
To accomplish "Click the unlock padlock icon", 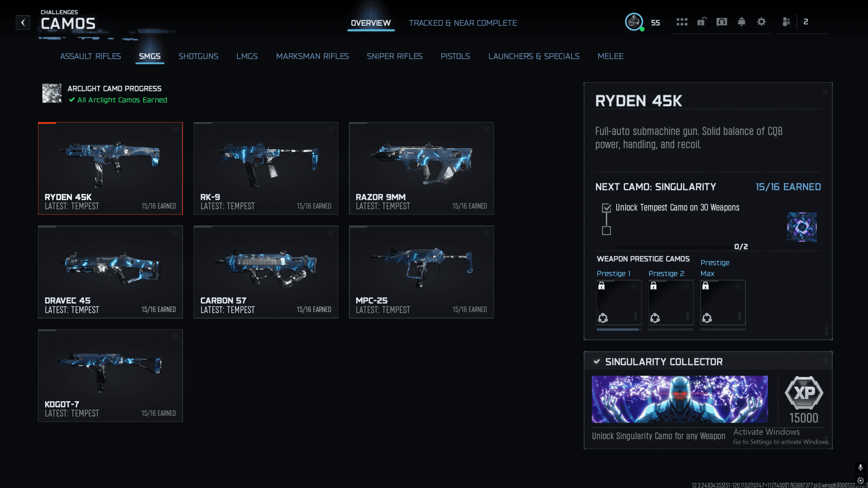I will click(x=702, y=22).
